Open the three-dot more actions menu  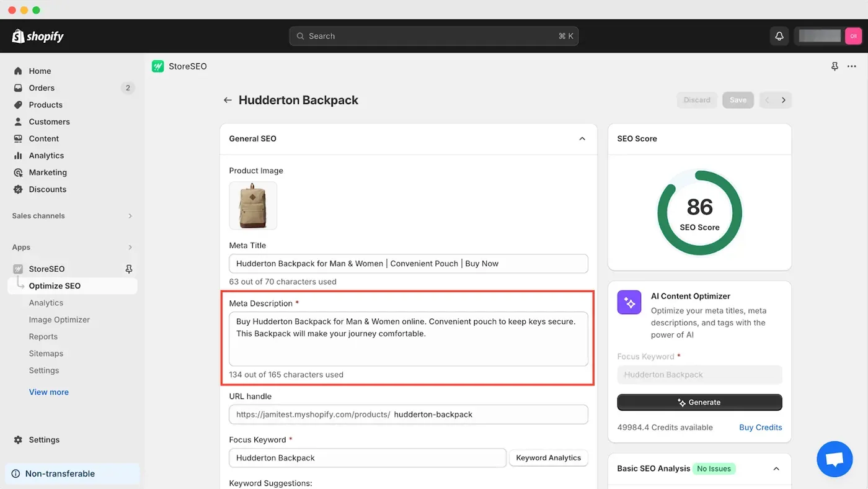pos(852,66)
